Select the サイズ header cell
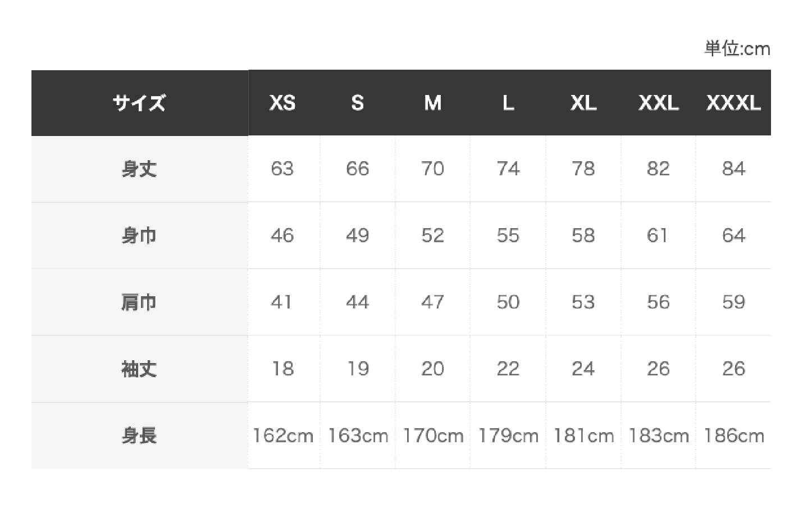The image size is (812, 517). click(x=139, y=103)
